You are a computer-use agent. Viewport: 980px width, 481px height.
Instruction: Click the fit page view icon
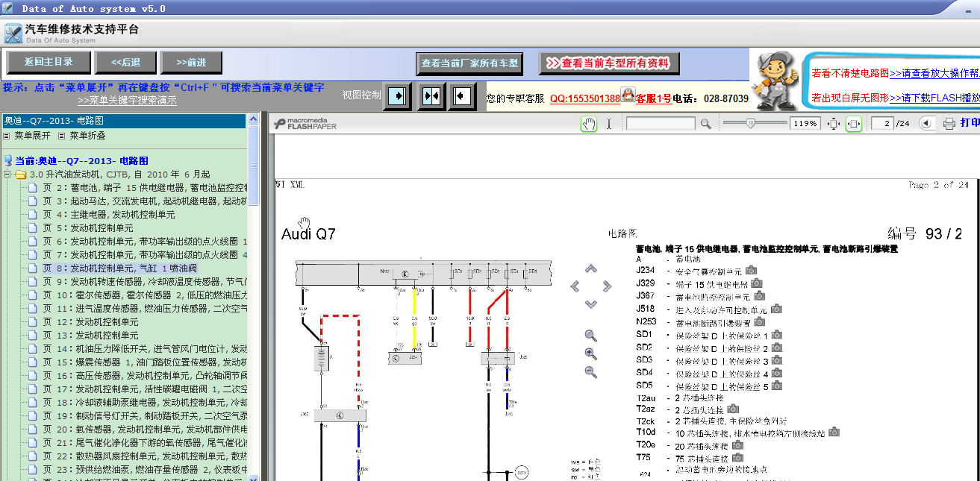click(834, 124)
